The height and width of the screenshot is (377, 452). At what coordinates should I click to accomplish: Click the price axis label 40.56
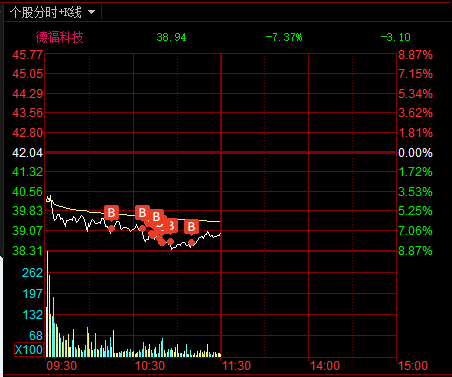point(28,192)
